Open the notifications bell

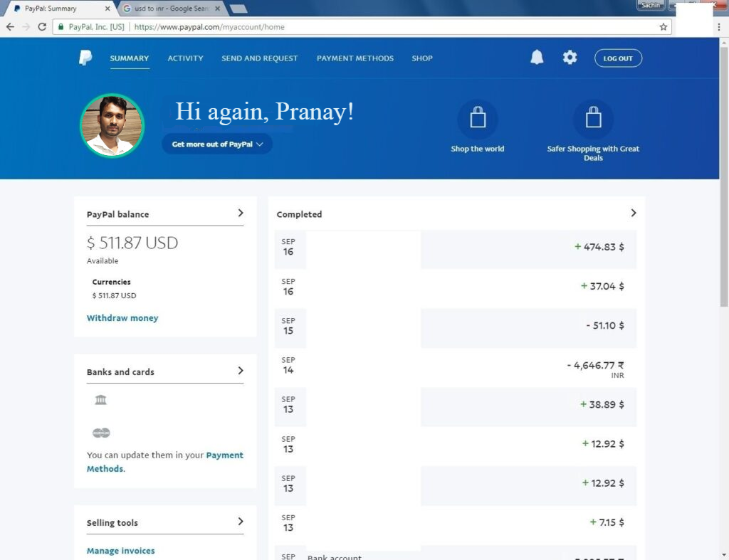point(537,58)
